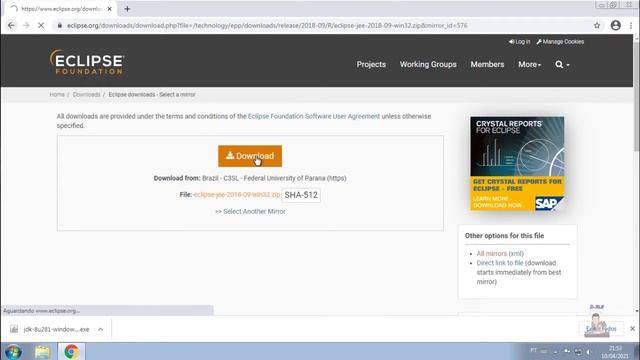
Task: Click the network icon in system tray
Action: tap(578, 351)
